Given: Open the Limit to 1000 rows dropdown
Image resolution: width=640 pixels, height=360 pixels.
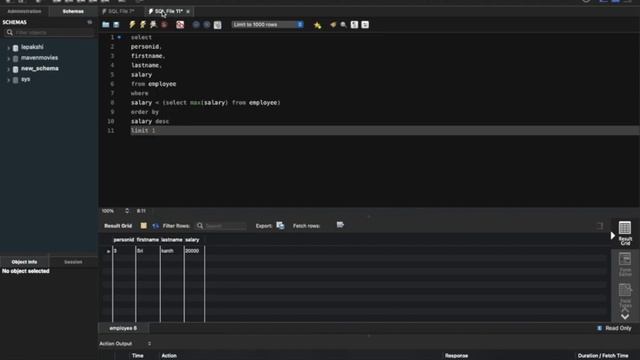Looking at the screenshot, I should click(x=268, y=24).
